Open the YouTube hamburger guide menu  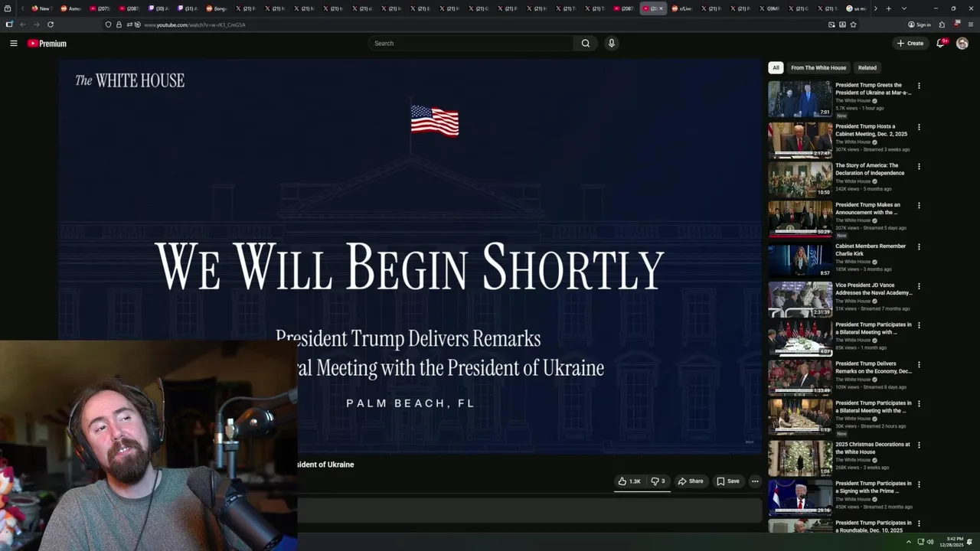[x=13, y=44]
